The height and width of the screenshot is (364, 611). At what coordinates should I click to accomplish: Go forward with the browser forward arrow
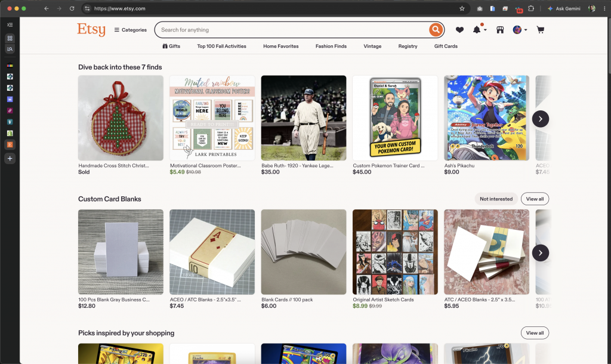[59, 8]
